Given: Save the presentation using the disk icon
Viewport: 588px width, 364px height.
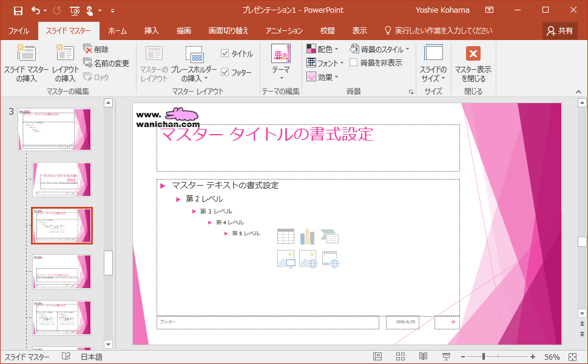Looking at the screenshot, I should (x=18, y=10).
